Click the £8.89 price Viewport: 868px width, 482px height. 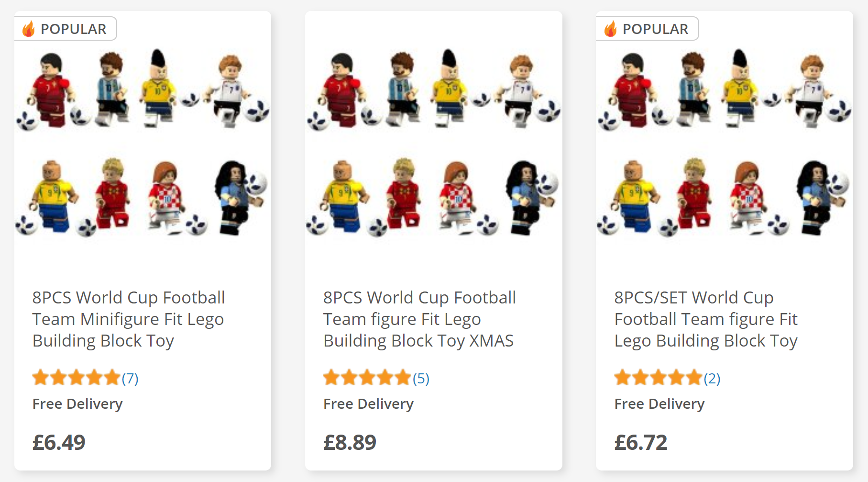350,442
